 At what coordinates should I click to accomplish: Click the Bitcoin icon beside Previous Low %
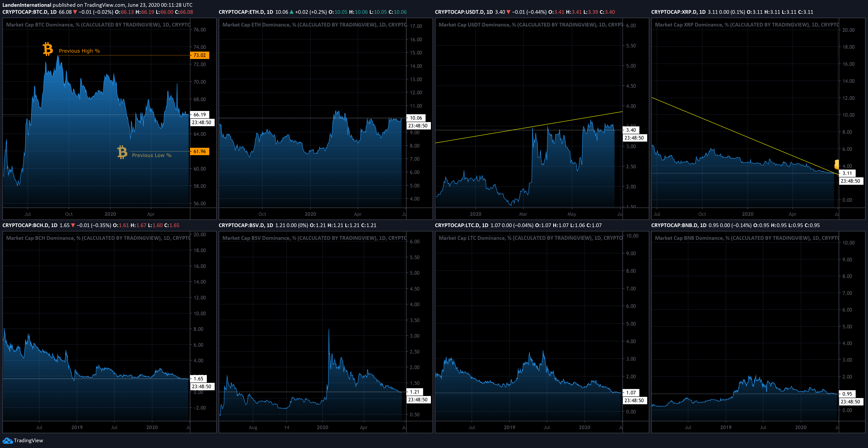tap(122, 152)
